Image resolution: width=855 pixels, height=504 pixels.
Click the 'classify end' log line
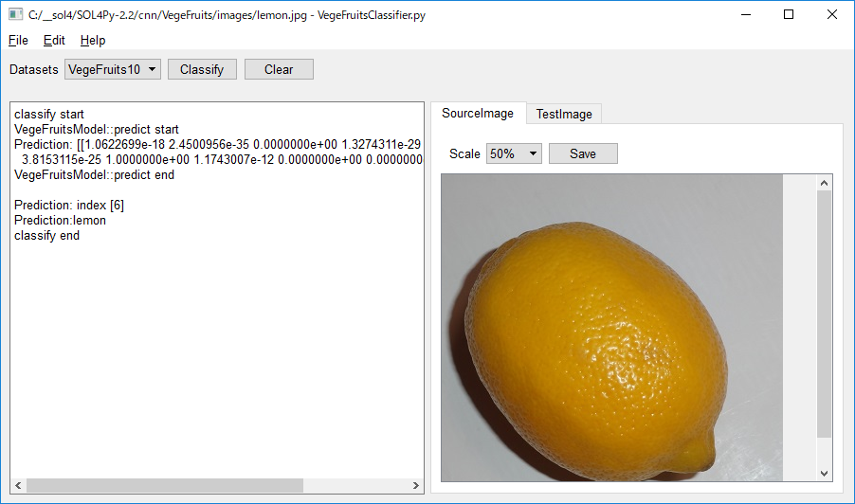coord(46,235)
